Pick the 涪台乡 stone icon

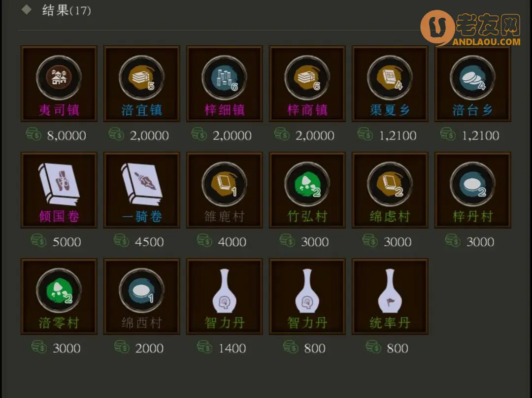click(x=472, y=78)
